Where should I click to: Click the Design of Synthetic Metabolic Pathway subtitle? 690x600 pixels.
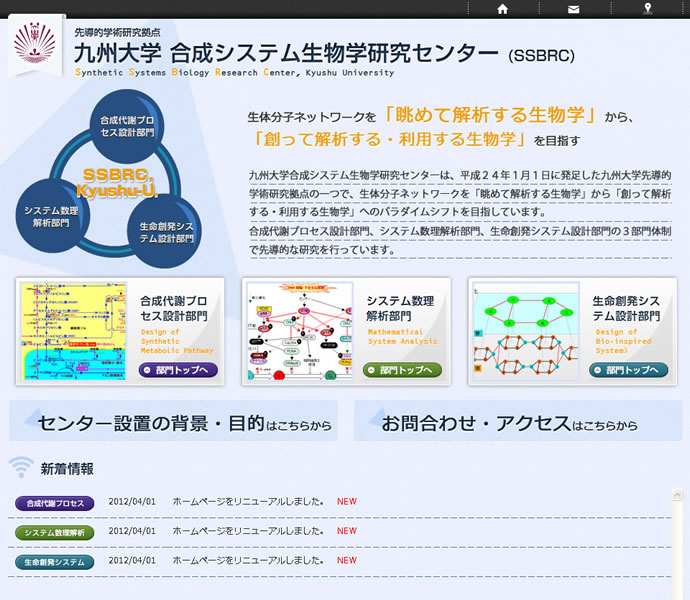coord(177,341)
